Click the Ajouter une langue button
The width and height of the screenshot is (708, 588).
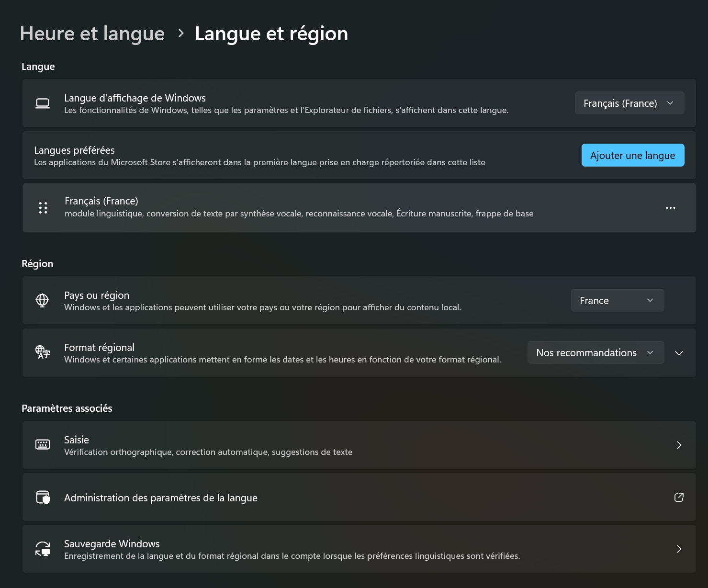point(632,156)
